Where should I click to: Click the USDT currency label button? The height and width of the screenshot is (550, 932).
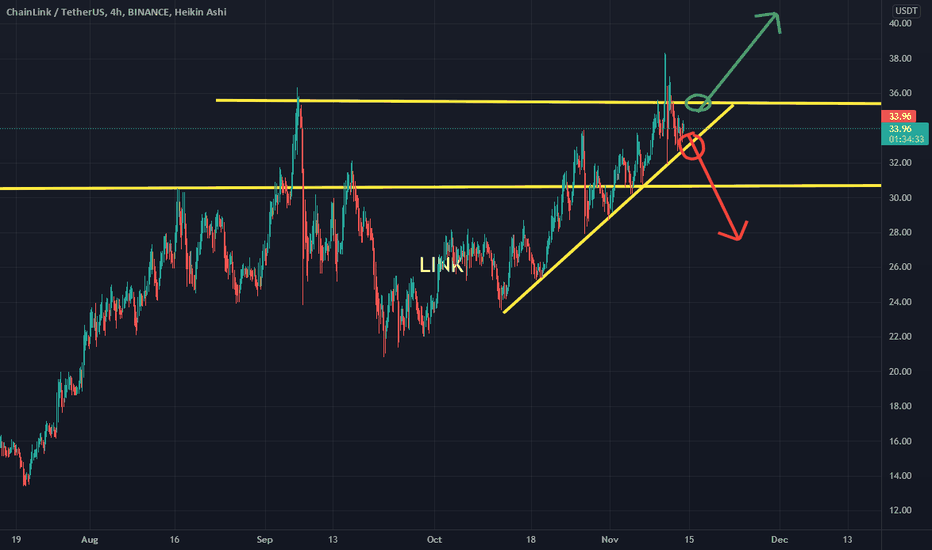(x=906, y=11)
